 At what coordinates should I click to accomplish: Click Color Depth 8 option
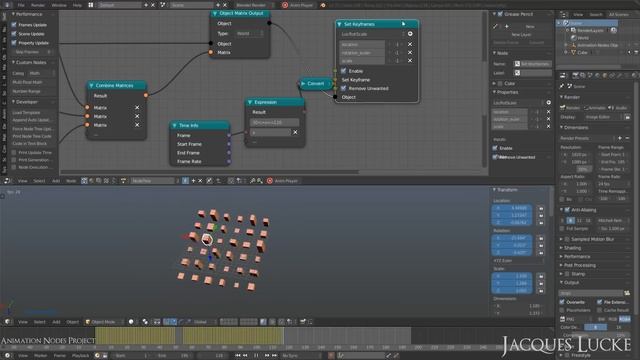click(595, 327)
